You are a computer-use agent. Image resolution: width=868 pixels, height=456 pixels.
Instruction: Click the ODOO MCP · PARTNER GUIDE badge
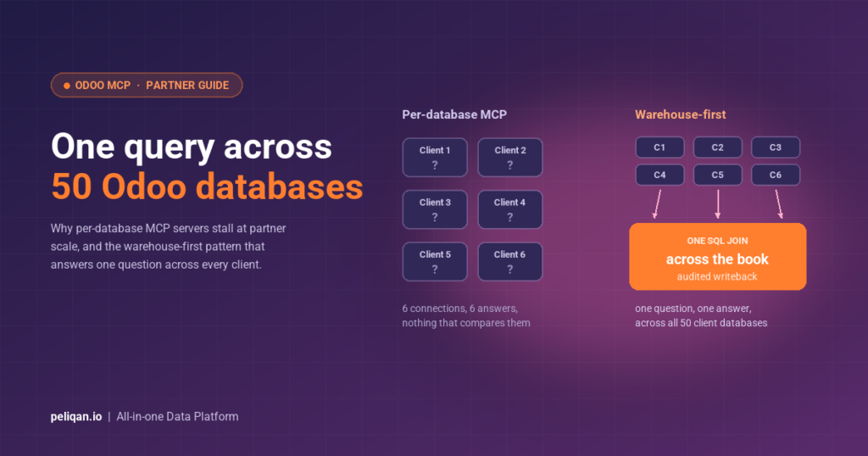tap(147, 86)
